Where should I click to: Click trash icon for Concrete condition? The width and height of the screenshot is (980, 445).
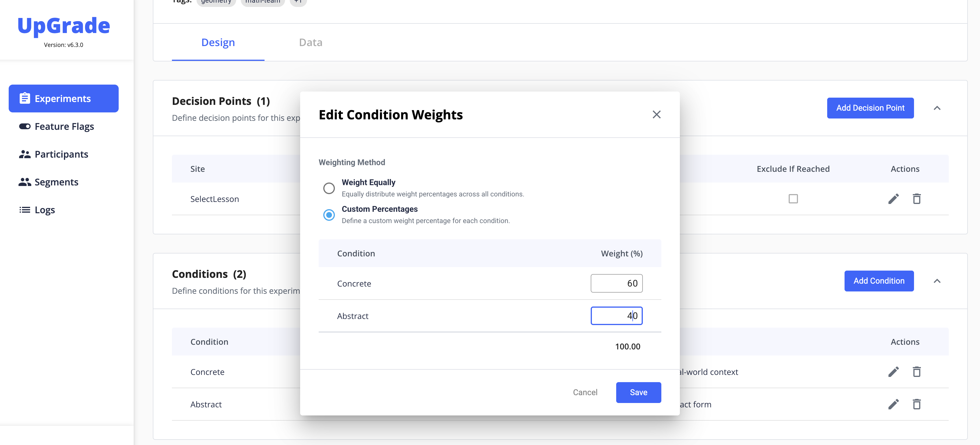916,371
